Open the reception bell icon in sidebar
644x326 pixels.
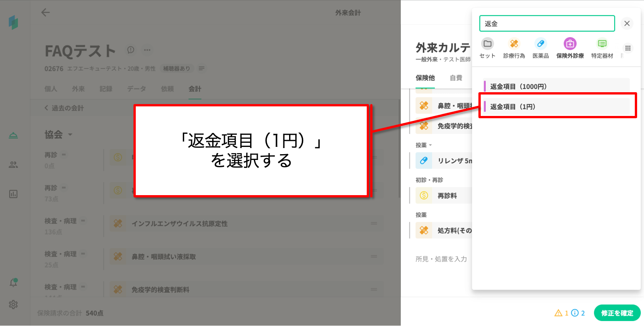(13, 135)
